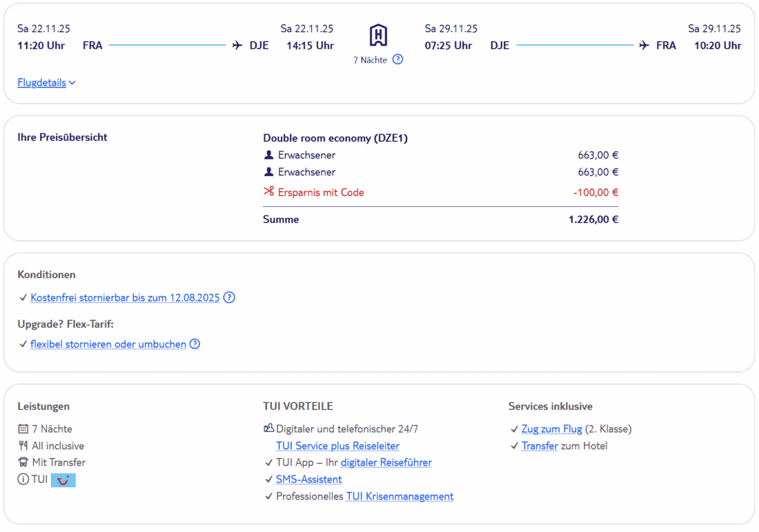
Task: Click the bus icon beside Mit Transfer
Action: [23, 462]
